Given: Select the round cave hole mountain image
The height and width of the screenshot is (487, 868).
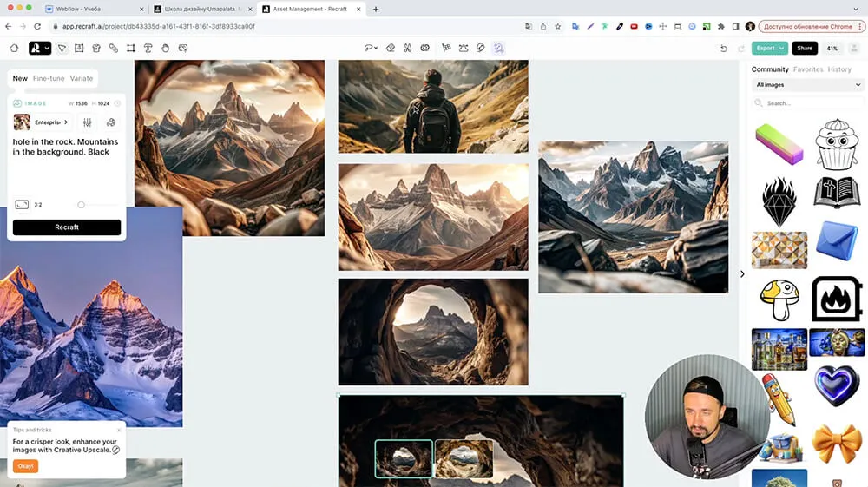Looking at the screenshot, I should [x=433, y=332].
